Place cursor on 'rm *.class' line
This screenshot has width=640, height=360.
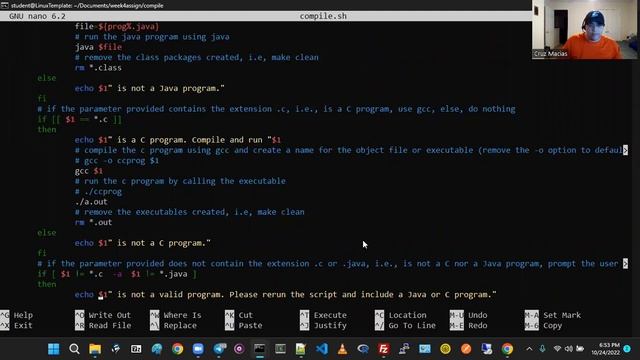(x=98, y=68)
